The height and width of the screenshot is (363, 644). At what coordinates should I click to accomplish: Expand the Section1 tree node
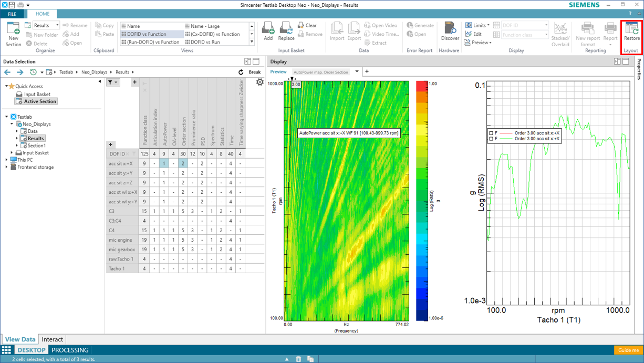pyautogui.click(x=17, y=146)
